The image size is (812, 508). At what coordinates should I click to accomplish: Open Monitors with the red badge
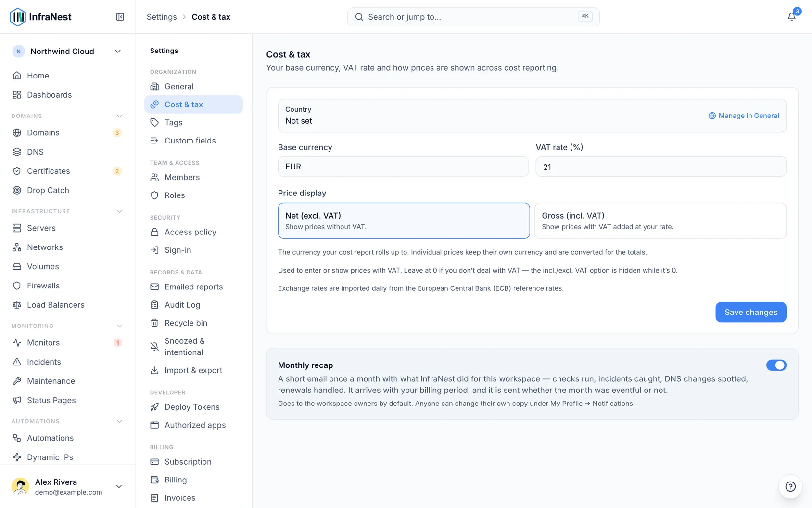[x=67, y=343]
